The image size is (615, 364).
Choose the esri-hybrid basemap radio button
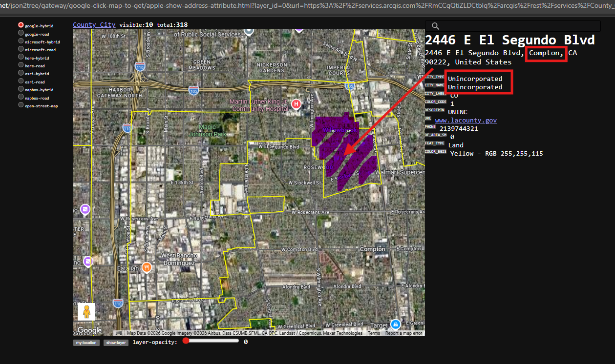click(x=21, y=73)
